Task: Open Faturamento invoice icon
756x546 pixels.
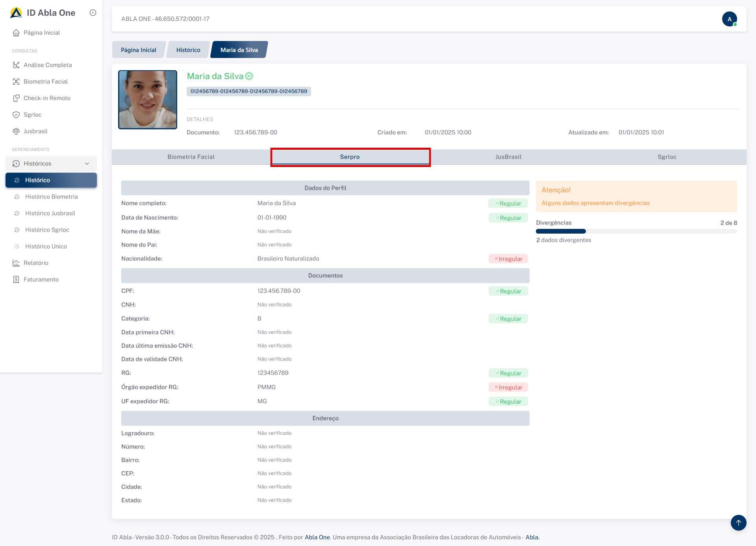Action: point(16,279)
